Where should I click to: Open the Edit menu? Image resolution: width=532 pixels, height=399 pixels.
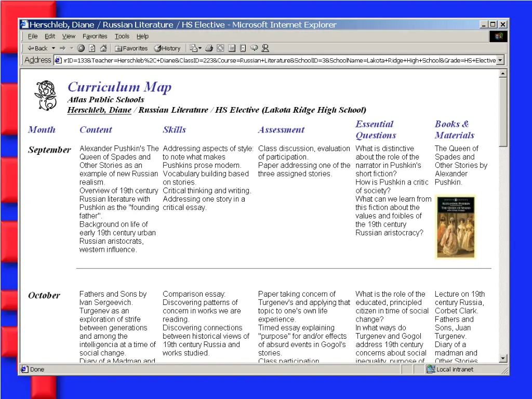tap(49, 36)
